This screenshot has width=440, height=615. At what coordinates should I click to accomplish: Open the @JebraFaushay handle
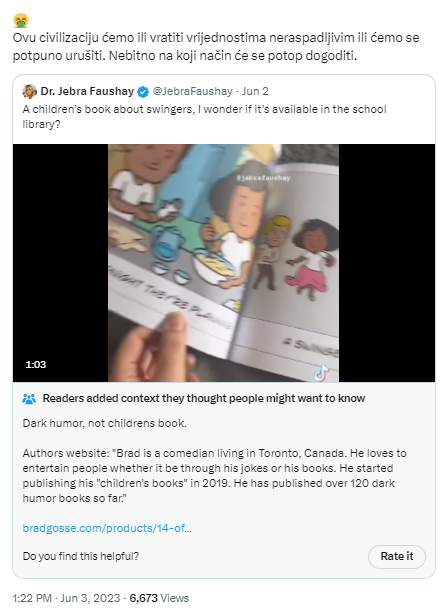pyautogui.click(x=193, y=91)
